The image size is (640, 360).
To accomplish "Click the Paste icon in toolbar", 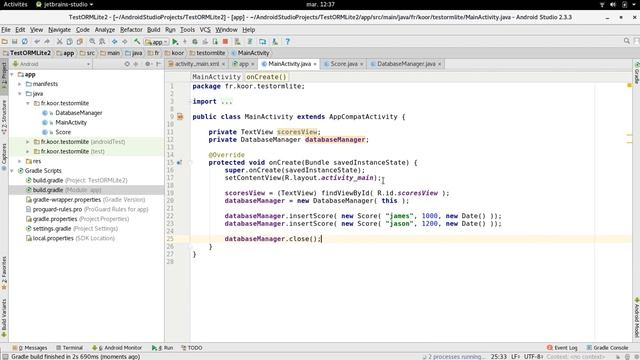I will [x=80, y=42].
